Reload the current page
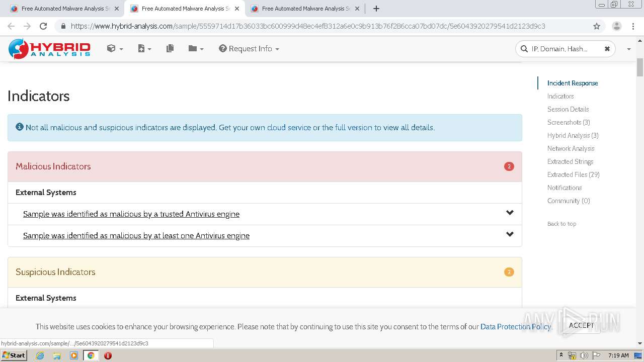Viewport: 644px width, 362px height. (x=43, y=26)
